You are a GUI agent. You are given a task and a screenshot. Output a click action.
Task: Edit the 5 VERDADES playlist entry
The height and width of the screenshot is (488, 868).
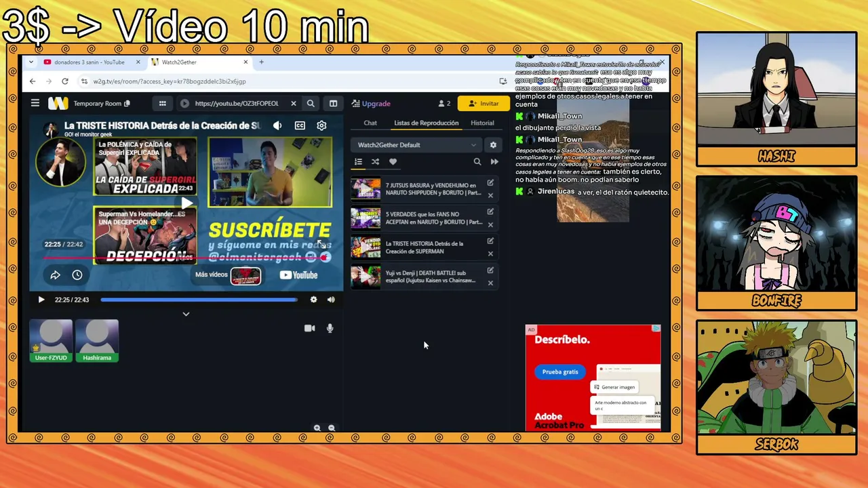(490, 211)
